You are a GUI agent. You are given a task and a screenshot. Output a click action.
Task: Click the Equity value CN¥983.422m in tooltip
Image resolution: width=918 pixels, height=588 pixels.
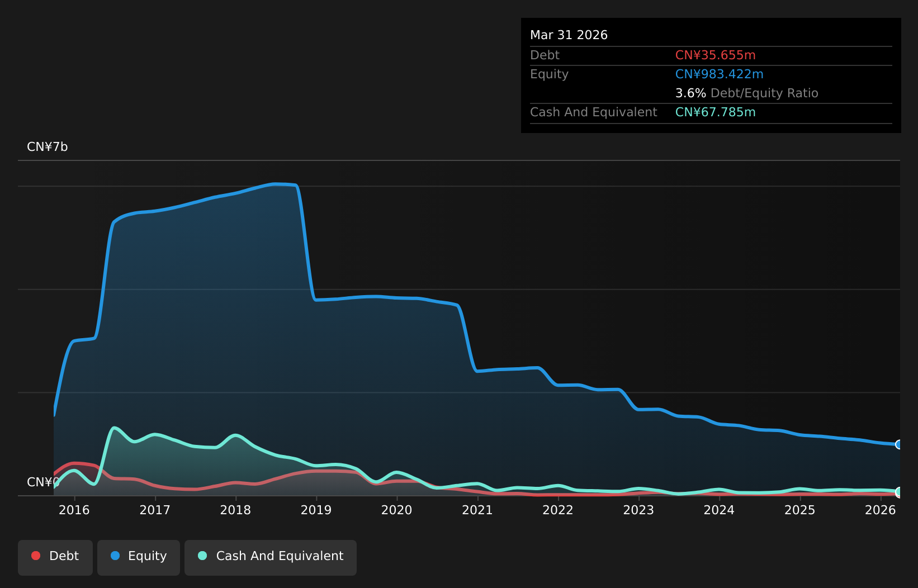pos(720,74)
